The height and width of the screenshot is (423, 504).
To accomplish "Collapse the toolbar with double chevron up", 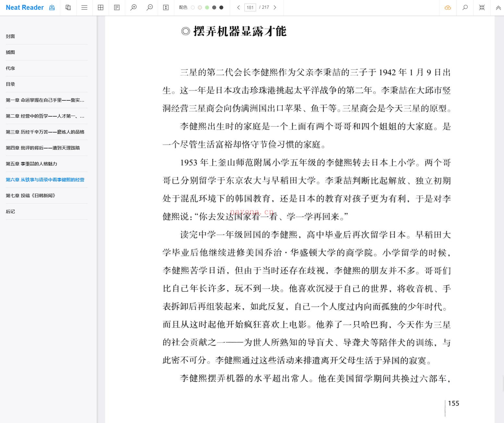I will click(x=498, y=8).
